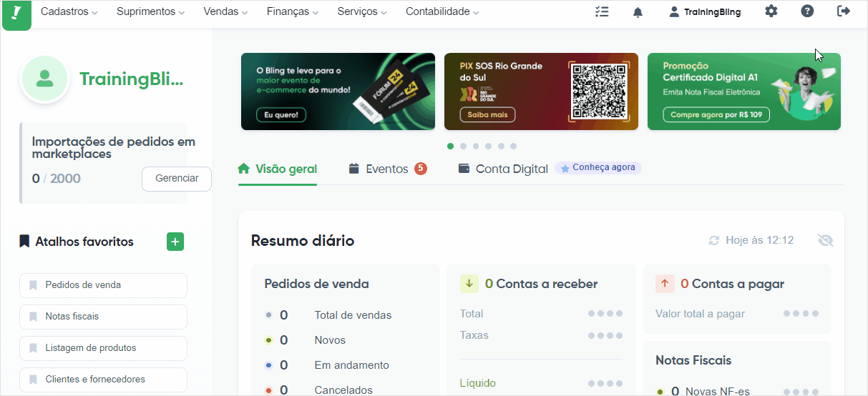The image size is (868, 396).
Task: Click the Atalhos favoritos bookmark icon
Action: [x=25, y=242]
